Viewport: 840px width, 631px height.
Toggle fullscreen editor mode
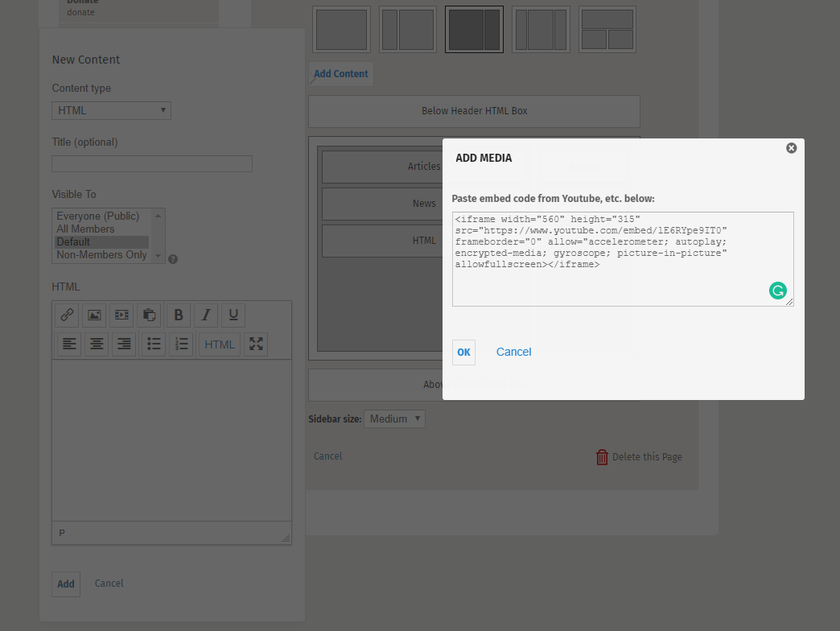tap(256, 344)
